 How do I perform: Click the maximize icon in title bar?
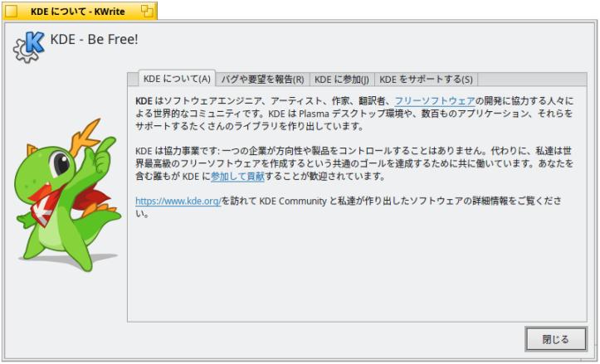click(x=147, y=11)
